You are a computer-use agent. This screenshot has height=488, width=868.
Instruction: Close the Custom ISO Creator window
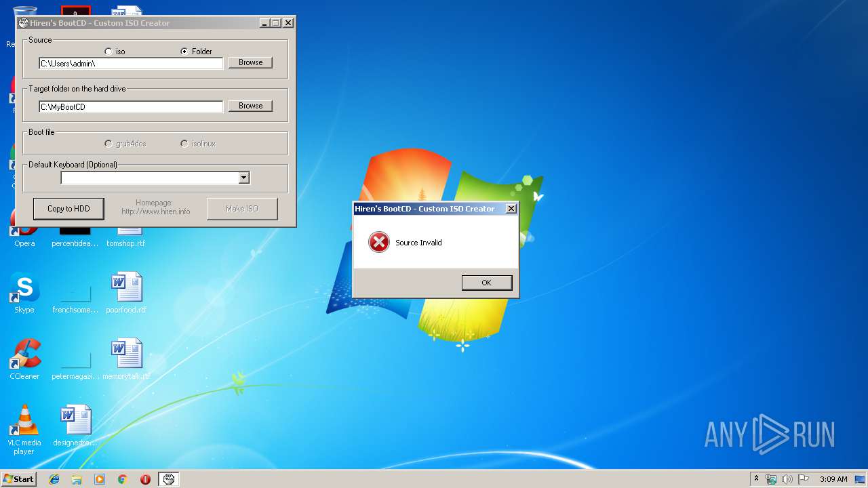[288, 23]
